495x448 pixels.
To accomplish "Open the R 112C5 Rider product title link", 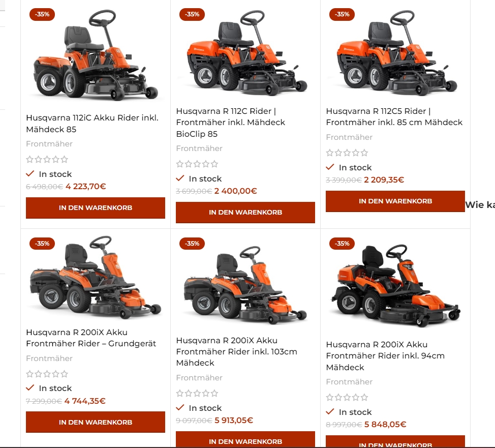I will (x=394, y=116).
